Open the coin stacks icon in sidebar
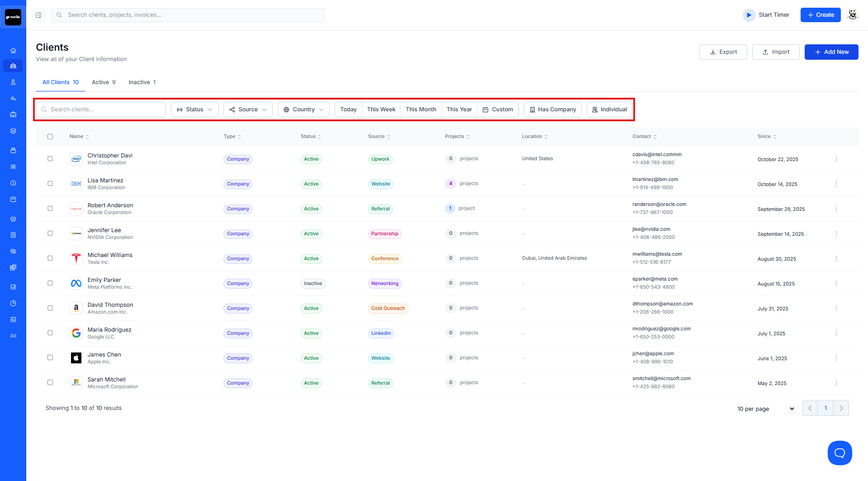Image resolution: width=868 pixels, height=481 pixels. [x=13, y=267]
